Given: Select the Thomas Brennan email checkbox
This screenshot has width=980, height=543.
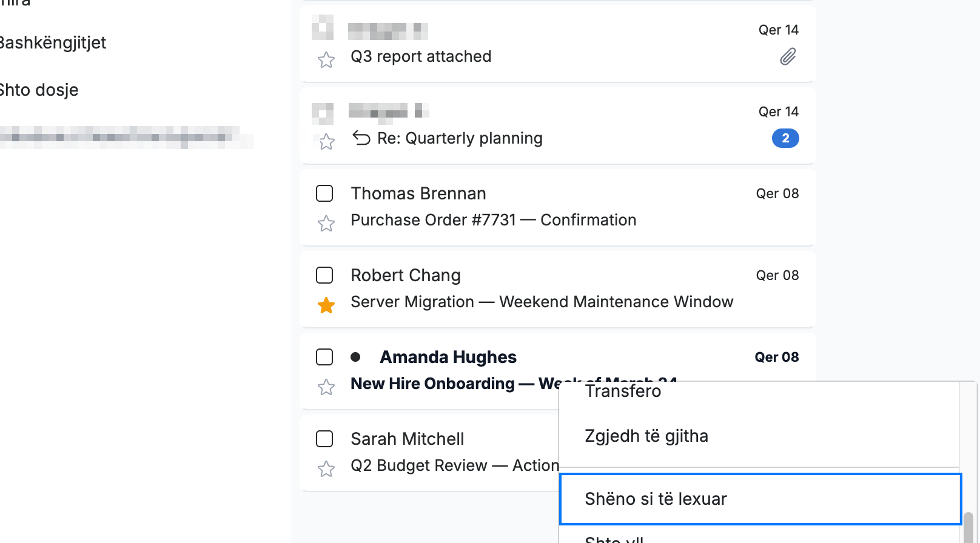Looking at the screenshot, I should [x=324, y=193].
